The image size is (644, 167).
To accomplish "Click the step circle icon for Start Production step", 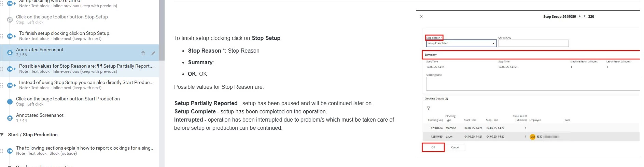I will click(10, 102).
